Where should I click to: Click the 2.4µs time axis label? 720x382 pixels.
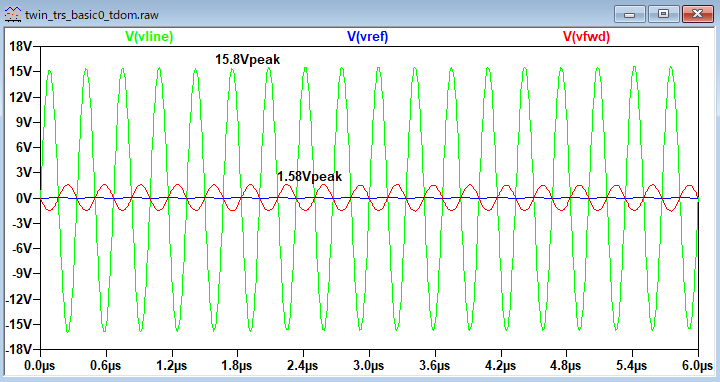(303, 366)
